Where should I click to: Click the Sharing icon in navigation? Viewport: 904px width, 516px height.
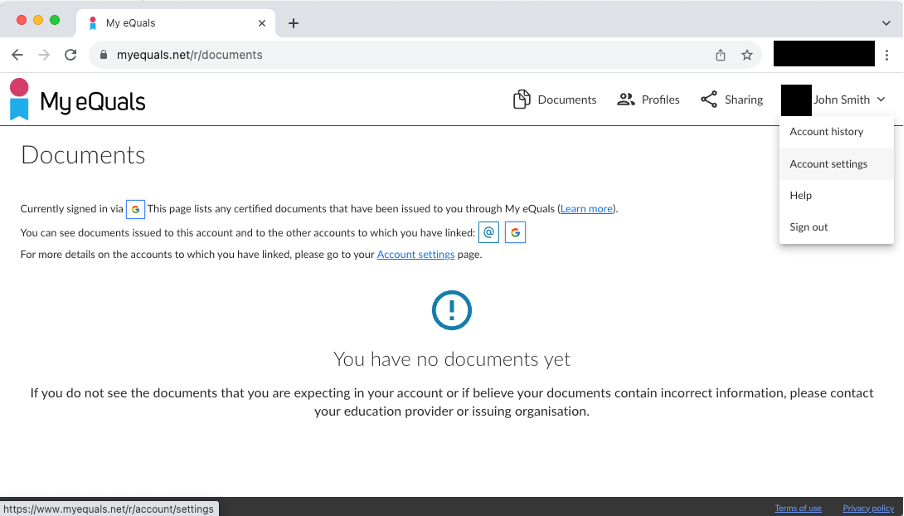click(x=709, y=99)
